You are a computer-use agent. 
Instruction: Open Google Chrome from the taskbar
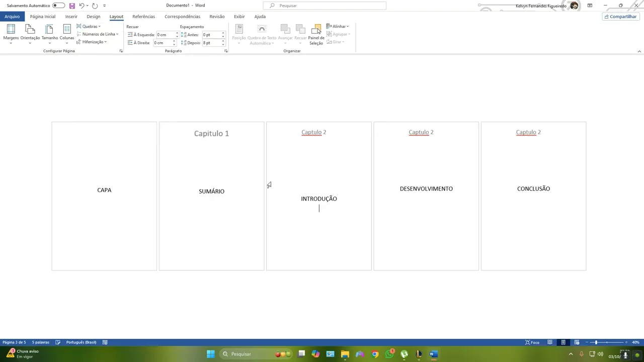click(x=375, y=354)
